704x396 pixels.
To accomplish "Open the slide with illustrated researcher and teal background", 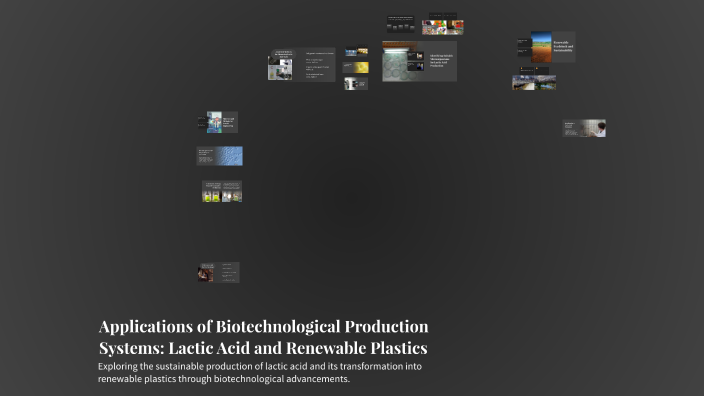I will [x=218, y=122].
